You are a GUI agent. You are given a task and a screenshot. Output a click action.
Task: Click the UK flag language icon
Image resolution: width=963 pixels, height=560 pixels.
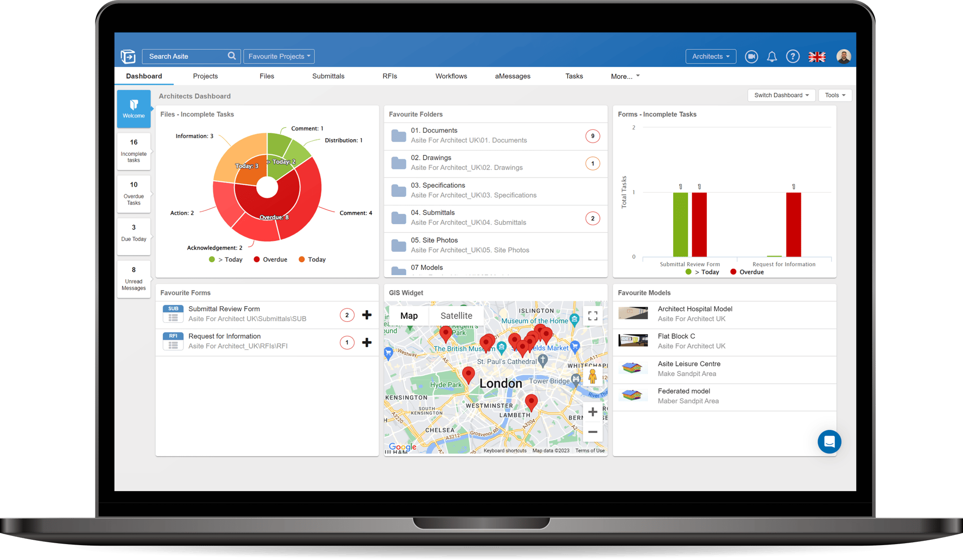[x=817, y=57]
